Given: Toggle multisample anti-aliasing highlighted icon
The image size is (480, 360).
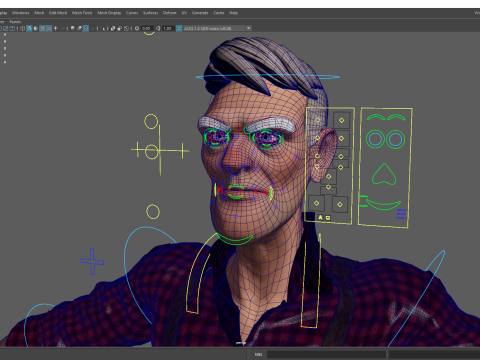Looking at the screenshot, I should tap(86, 28).
